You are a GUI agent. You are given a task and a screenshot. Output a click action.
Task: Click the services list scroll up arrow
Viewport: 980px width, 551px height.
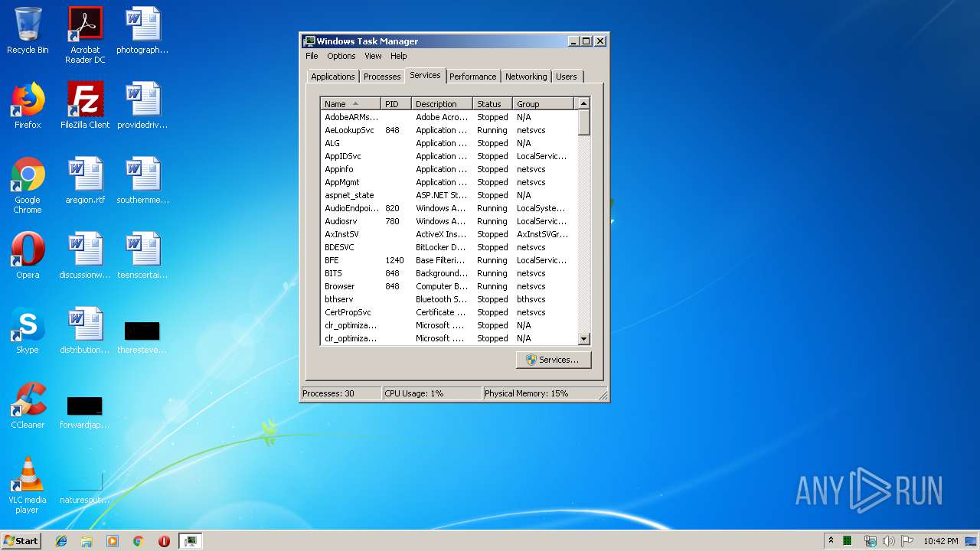click(x=583, y=103)
